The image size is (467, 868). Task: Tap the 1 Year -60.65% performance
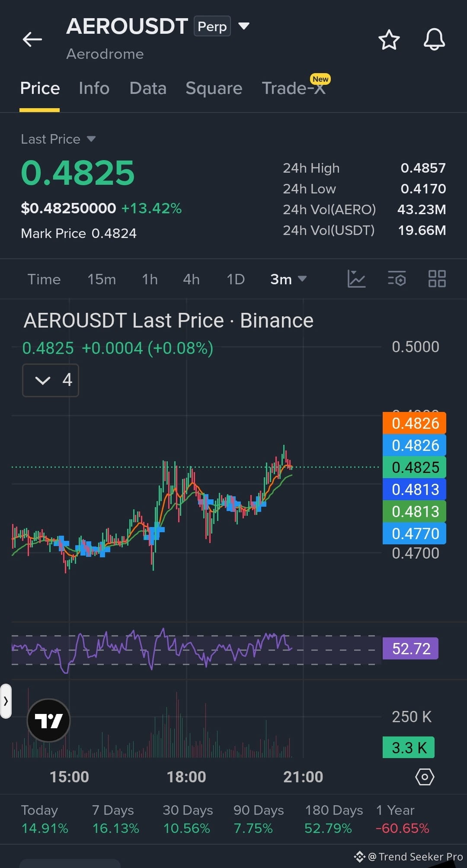tap(402, 819)
